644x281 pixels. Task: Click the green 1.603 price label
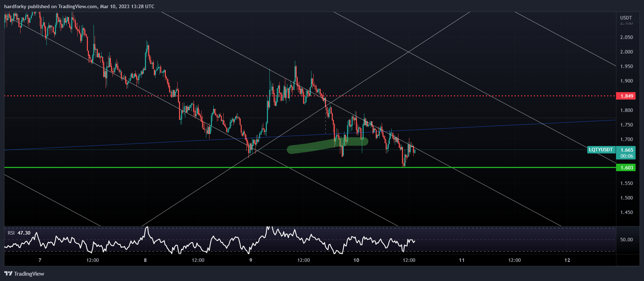[627, 168]
